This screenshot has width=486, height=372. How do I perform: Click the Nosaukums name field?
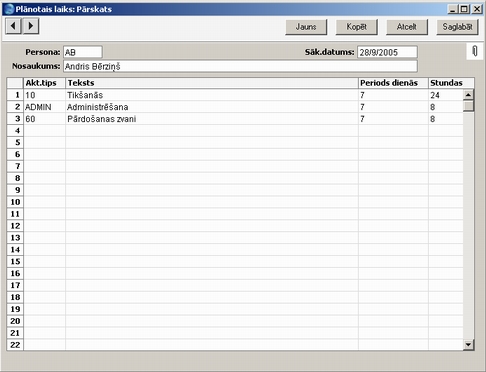(x=240, y=66)
